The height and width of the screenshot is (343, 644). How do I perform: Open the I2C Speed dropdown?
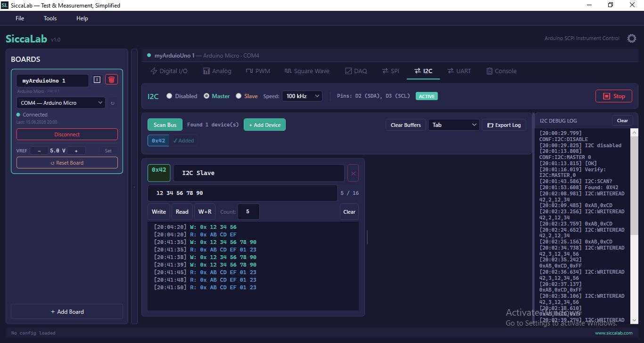coord(302,96)
